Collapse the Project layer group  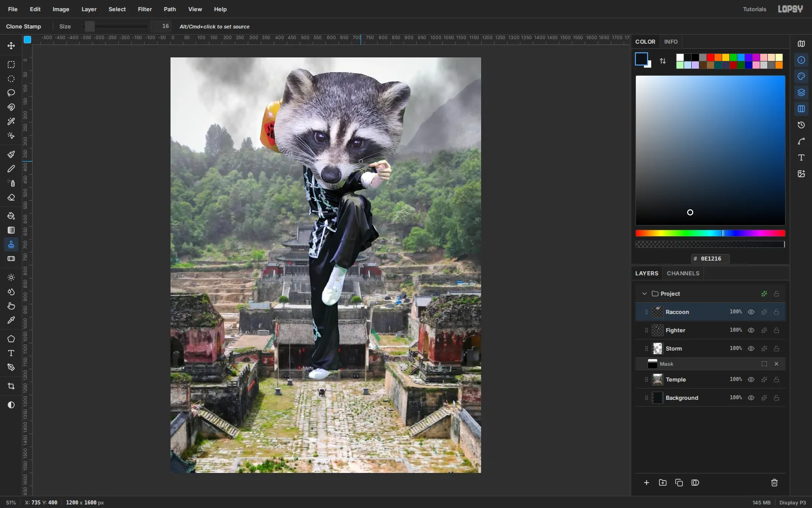[x=645, y=294]
